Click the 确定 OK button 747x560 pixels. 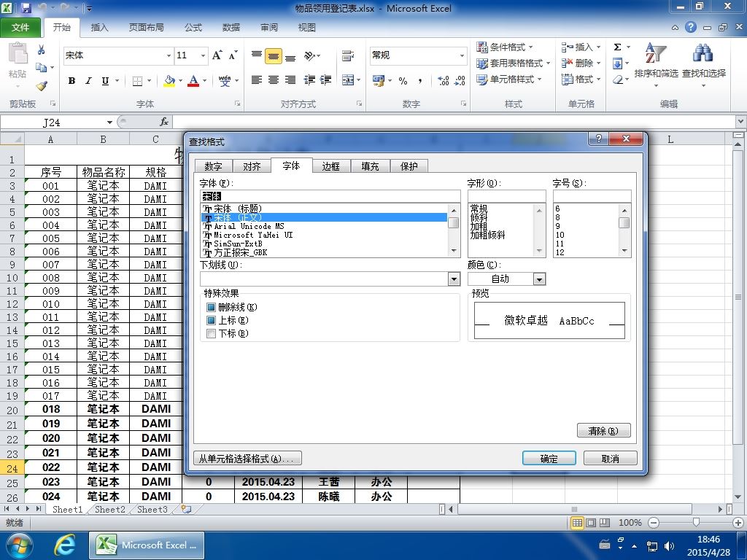[549, 459]
